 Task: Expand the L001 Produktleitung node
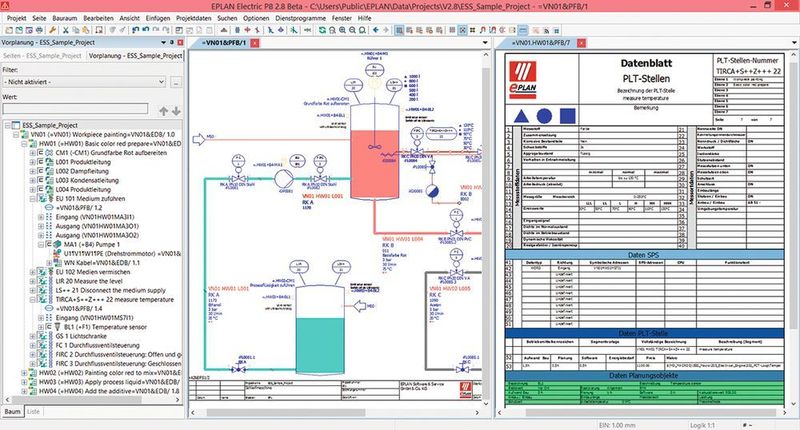tap(33, 162)
